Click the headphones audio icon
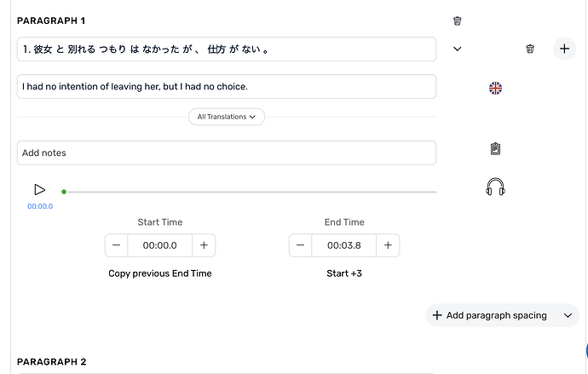This screenshot has height=374, width=588. pos(495,187)
